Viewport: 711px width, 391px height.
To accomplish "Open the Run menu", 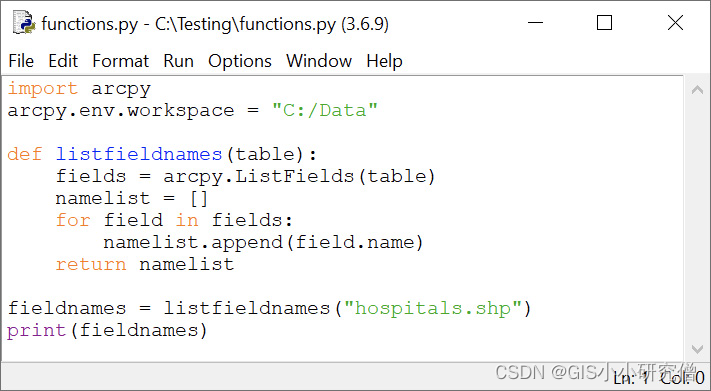I will (x=178, y=61).
